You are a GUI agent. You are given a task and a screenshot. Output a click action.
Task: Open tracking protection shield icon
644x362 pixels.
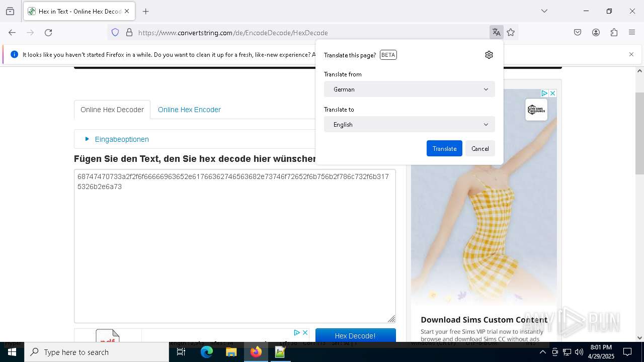point(115,33)
